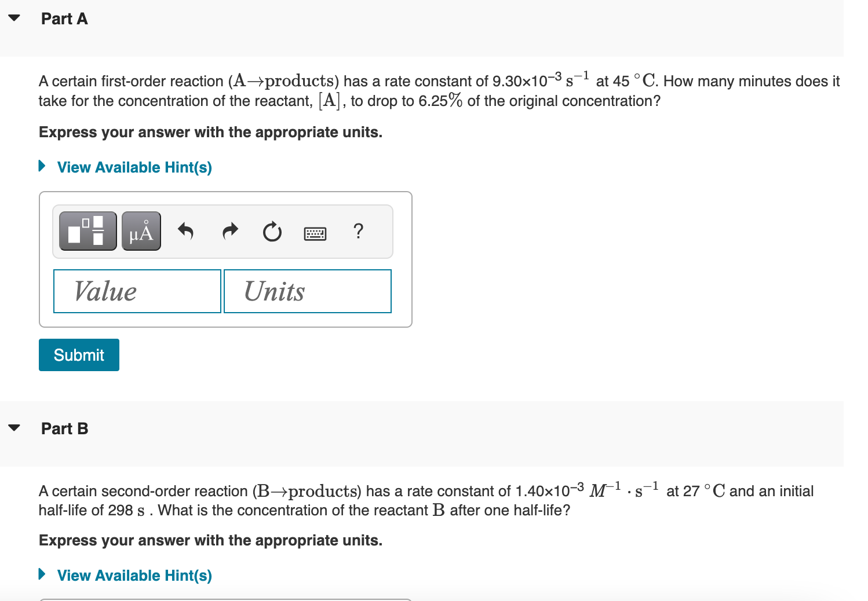Select the Part B heading
This screenshot has height=601, width=868.
coord(64,428)
